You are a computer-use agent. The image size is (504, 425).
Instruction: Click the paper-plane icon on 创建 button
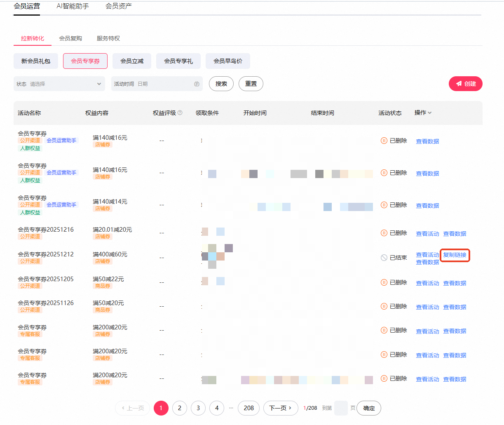click(459, 84)
